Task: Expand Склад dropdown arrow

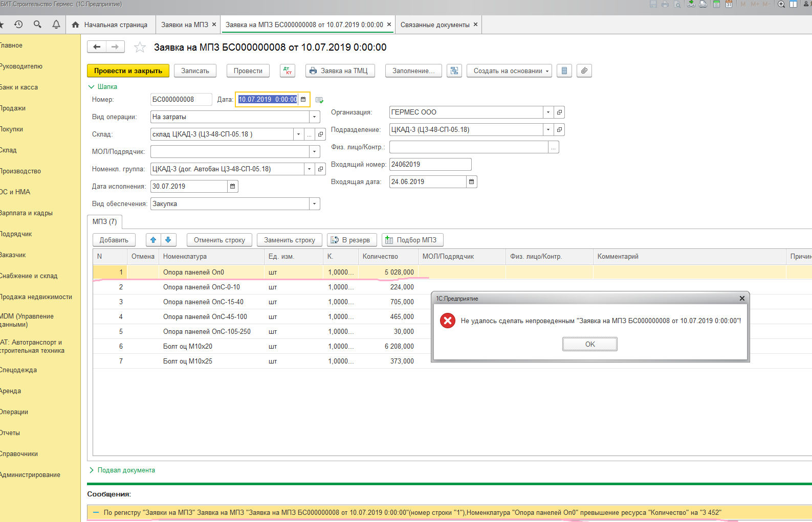Action: [x=298, y=134]
